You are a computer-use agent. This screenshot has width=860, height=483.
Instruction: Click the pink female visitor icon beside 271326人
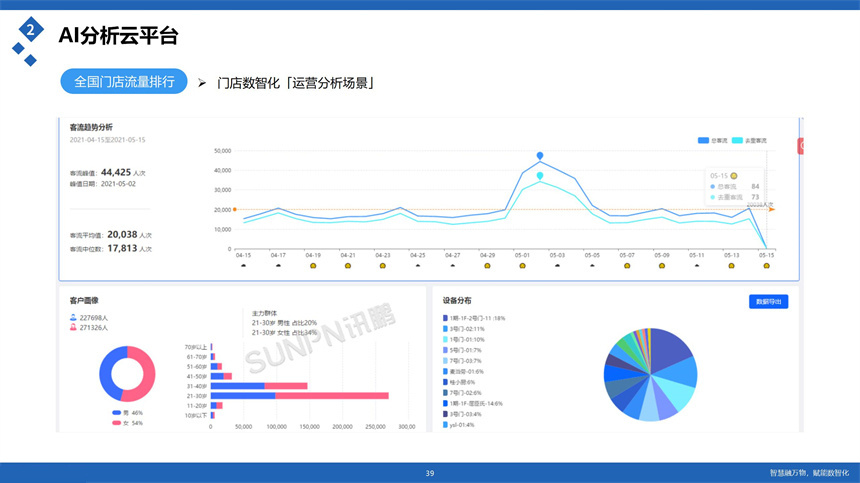coord(73,327)
